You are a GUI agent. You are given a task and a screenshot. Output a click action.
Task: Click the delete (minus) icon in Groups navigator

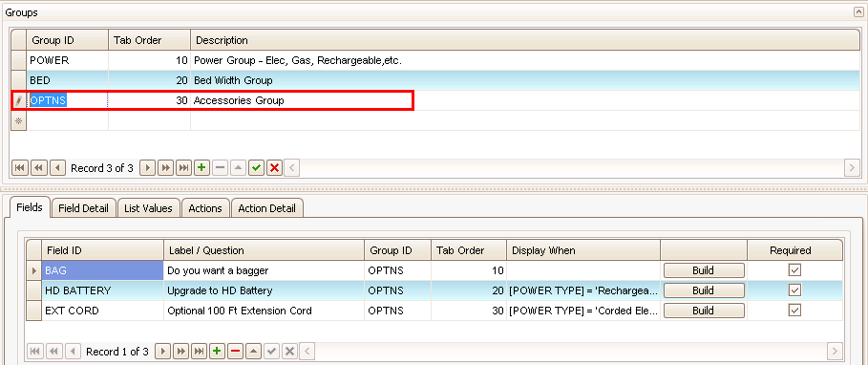(220, 168)
